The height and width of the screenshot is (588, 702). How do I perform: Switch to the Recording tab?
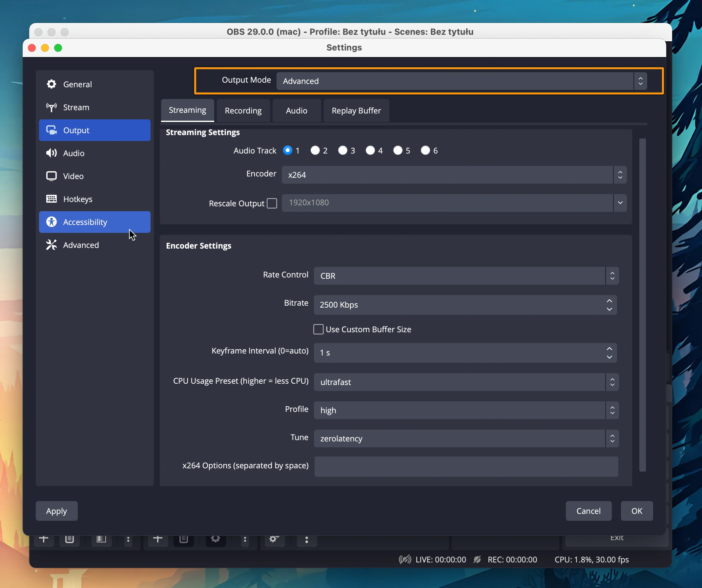[x=243, y=111]
